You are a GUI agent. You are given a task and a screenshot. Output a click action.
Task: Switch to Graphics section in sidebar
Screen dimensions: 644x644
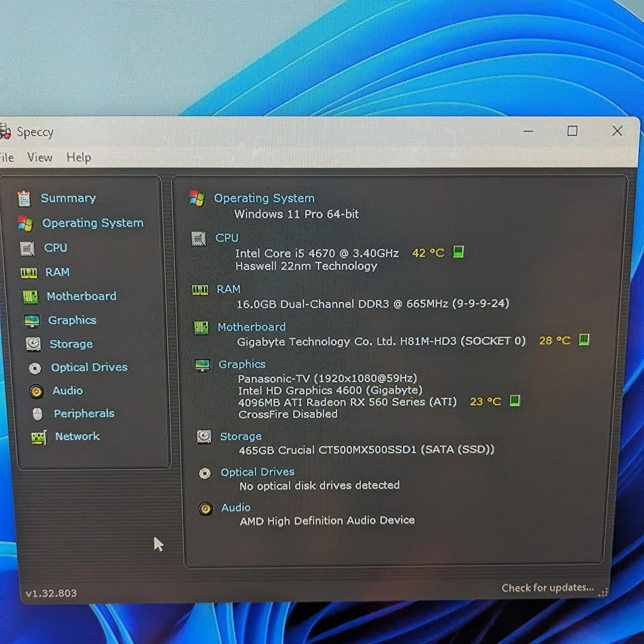[73, 320]
